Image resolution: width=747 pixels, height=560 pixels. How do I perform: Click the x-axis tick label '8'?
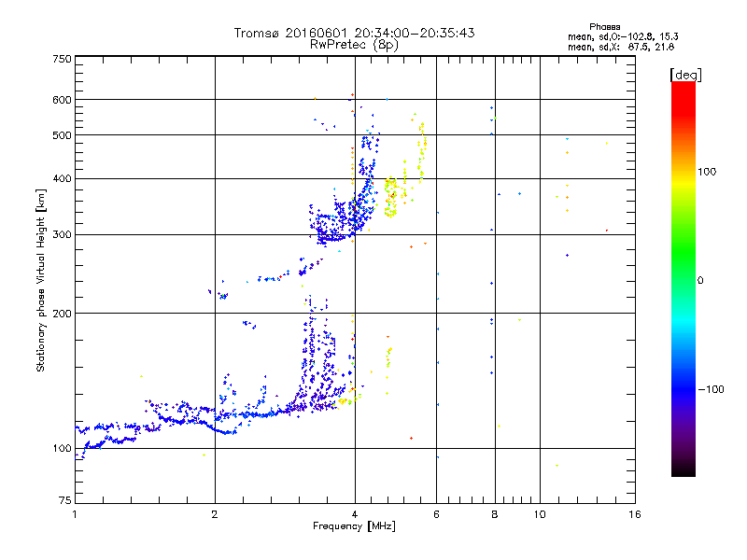click(495, 514)
